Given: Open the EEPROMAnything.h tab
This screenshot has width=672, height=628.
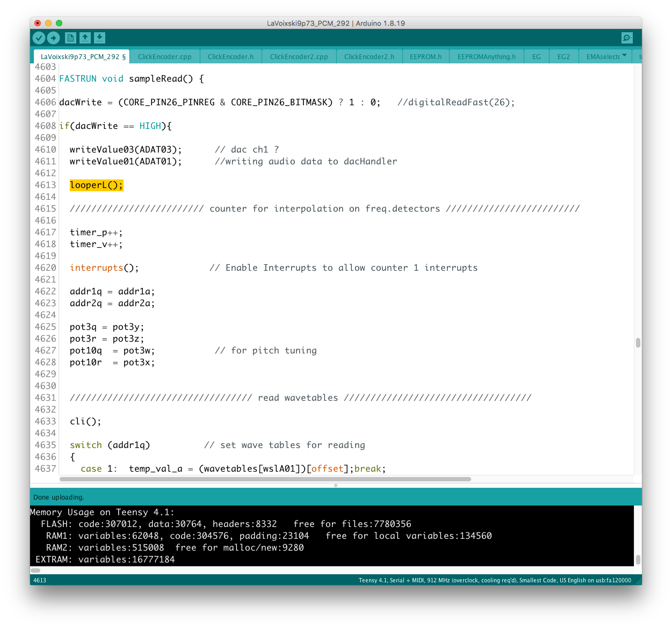Looking at the screenshot, I should [x=486, y=56].
